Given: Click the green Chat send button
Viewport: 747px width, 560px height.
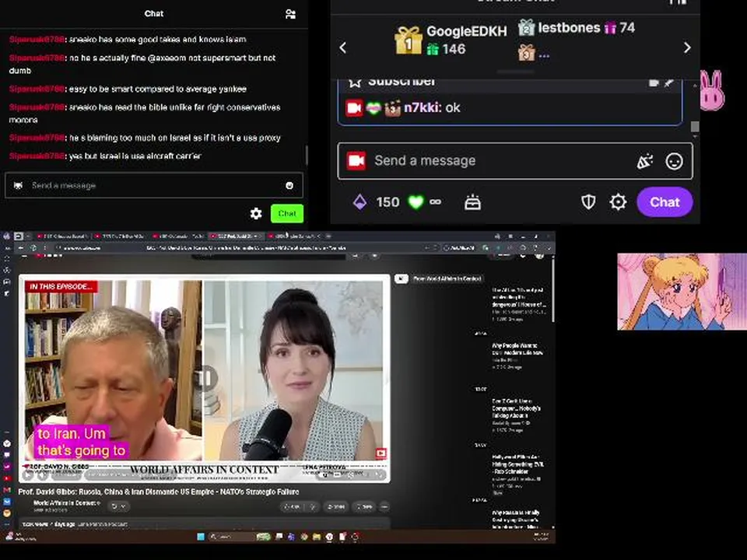Looking at the screenshot, I should pos(287,213).
